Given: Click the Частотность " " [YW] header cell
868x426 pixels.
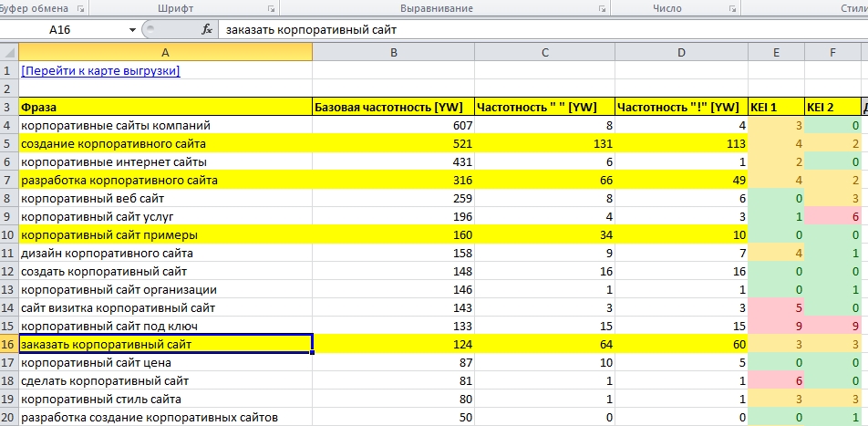Looking at the screenshot, I should (x=544, y=107).
